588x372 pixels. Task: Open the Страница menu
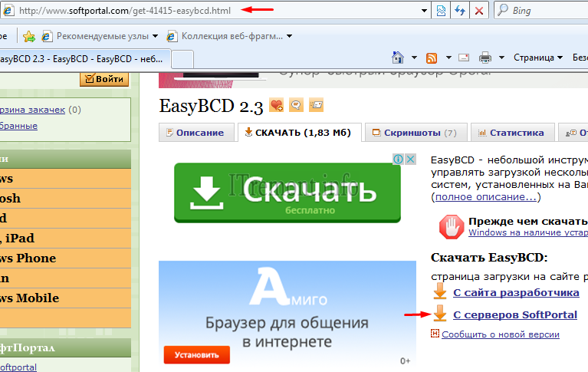pos(538,58)
